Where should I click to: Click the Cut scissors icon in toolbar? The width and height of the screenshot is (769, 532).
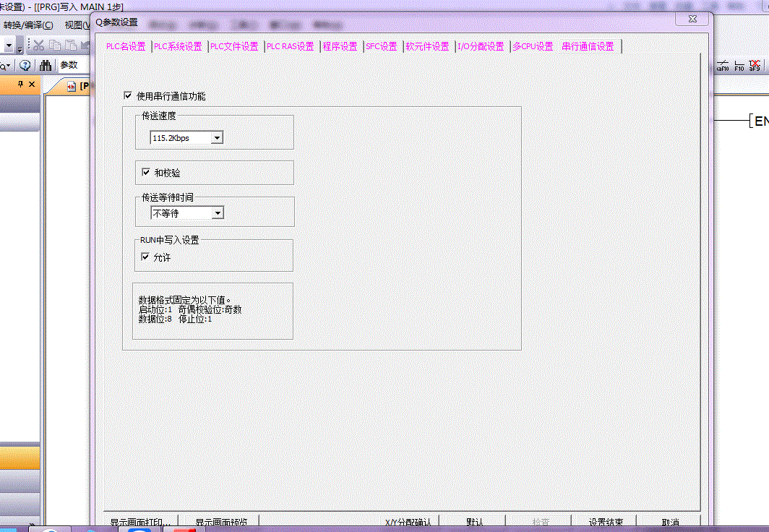pyautogui.click(x=39, y=46)
